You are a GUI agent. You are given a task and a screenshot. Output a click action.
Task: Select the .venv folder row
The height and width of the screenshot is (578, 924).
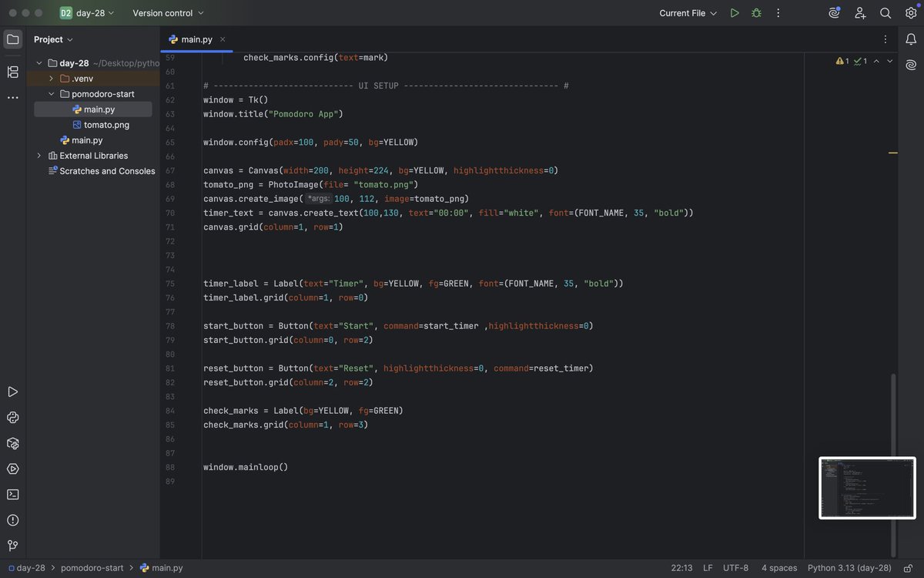point(93,79)
